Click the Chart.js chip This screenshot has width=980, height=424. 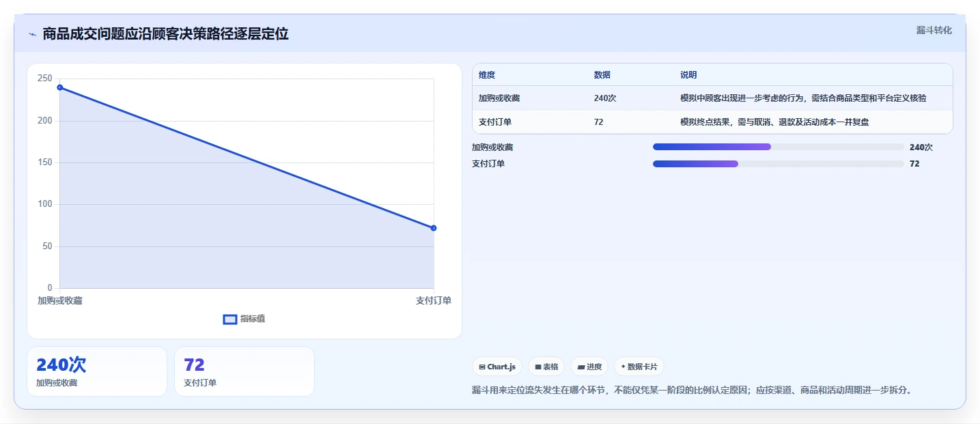point(497,367)
